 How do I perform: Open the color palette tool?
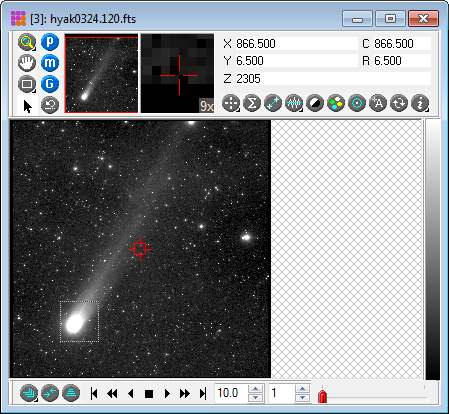coord(336,103)
